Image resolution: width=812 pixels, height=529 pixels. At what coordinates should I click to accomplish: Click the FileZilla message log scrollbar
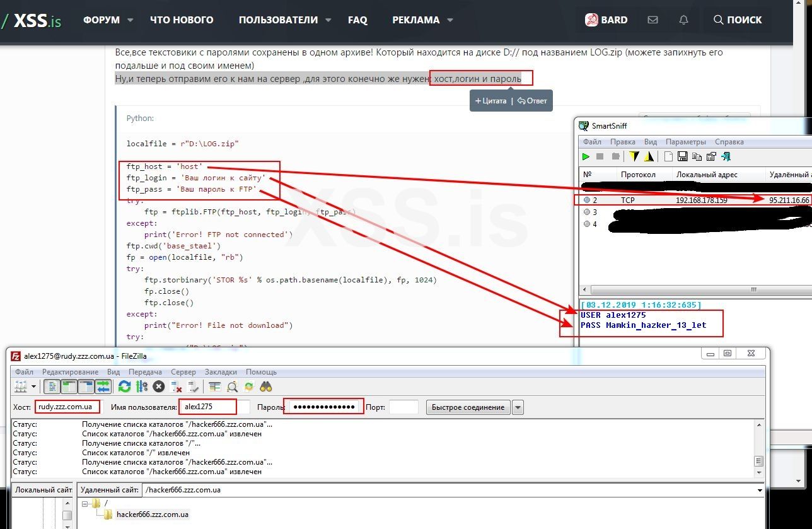[759, 448]
